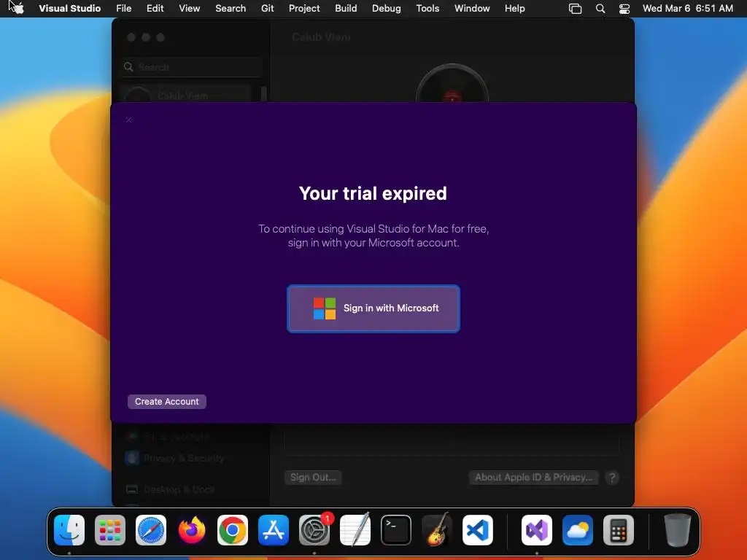
Task: Click Sign Out in the System Settings window
Action: click(x=313, y=477)
